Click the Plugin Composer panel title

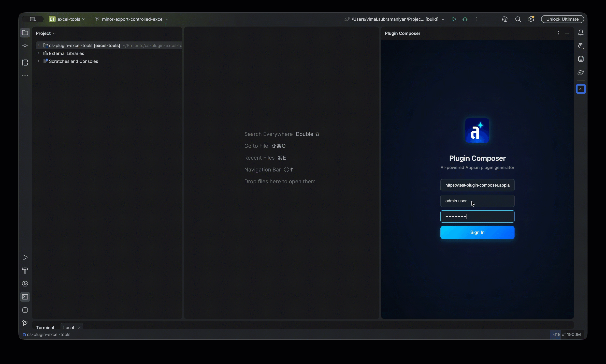tap(402, 33)
